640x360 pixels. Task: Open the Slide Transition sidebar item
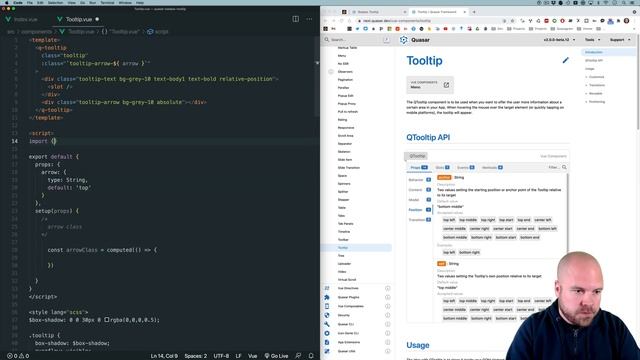pos(357,168)
